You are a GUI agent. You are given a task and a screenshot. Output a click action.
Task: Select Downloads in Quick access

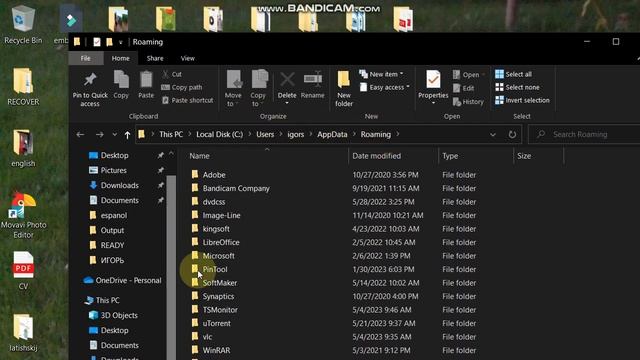coord(120,185)
